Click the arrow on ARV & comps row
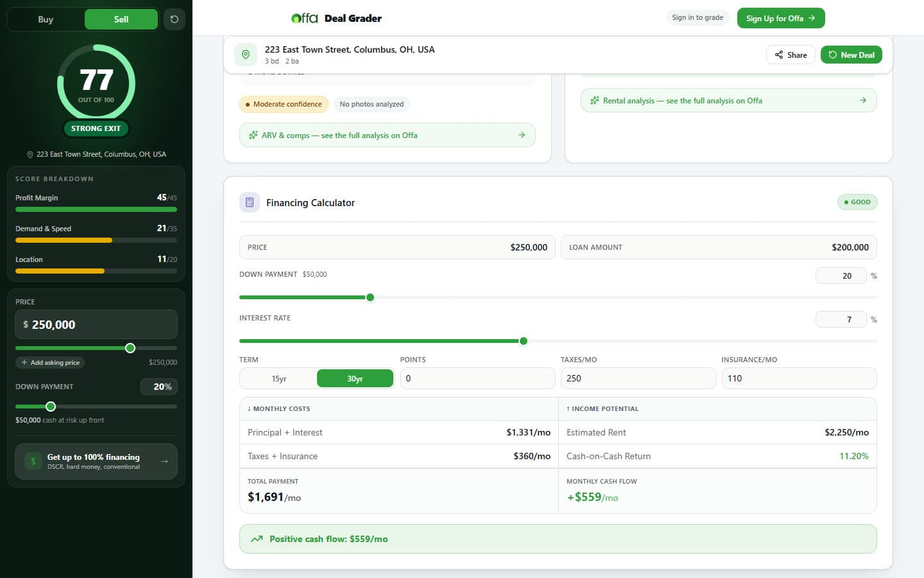 (x=522, y=135)
